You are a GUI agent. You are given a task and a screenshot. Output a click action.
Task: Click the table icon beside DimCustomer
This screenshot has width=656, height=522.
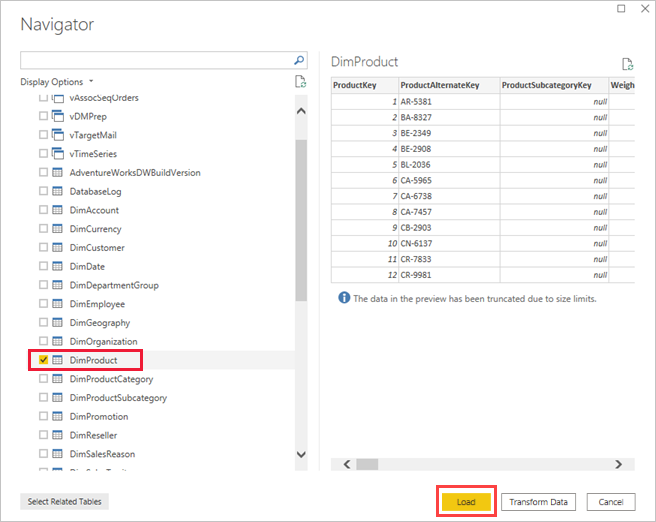point(58,248)
